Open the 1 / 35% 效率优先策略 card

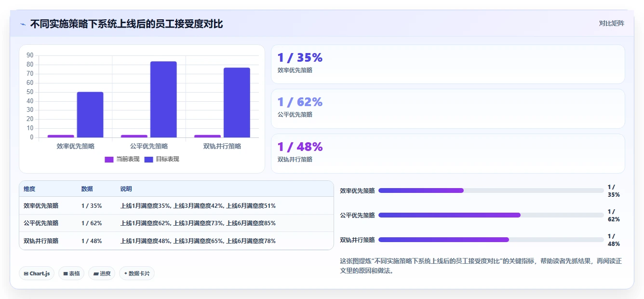pos(448,64)
